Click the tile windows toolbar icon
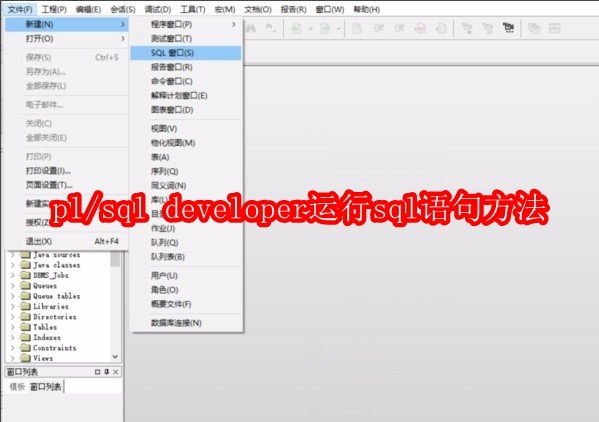The height and width of the screenshot is (422, 599). [x=554, y=28]
